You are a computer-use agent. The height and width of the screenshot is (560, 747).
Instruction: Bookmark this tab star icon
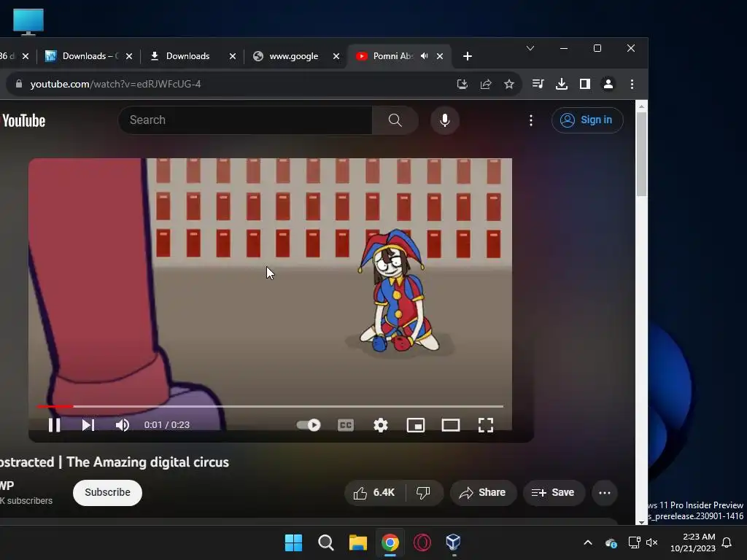(x=508, y=85)
